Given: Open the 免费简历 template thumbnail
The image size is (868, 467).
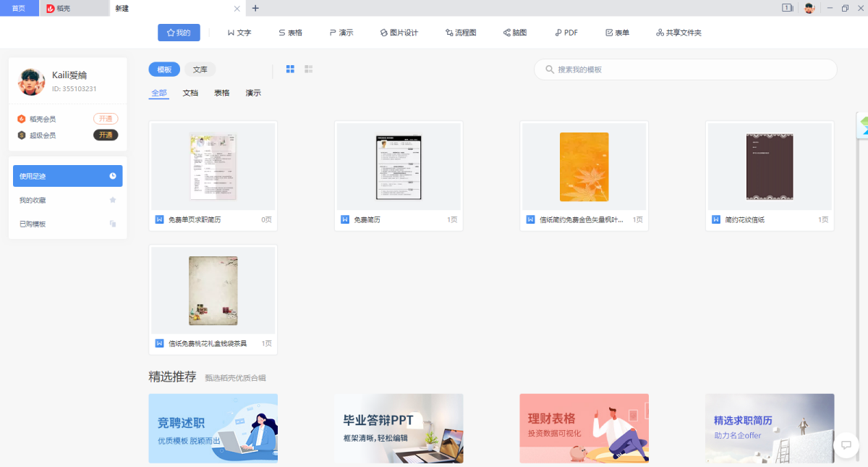Looking at the screenshot, I should point(399,167).
